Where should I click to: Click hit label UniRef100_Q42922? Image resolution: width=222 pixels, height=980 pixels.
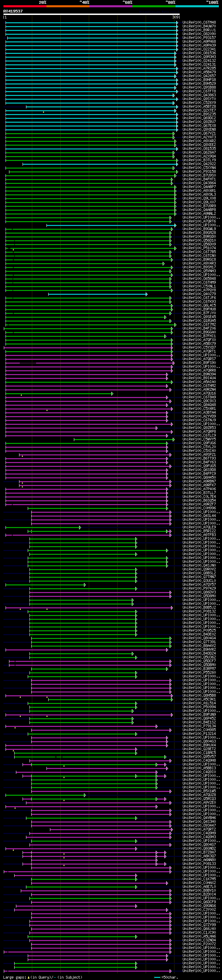pos(199,164)
